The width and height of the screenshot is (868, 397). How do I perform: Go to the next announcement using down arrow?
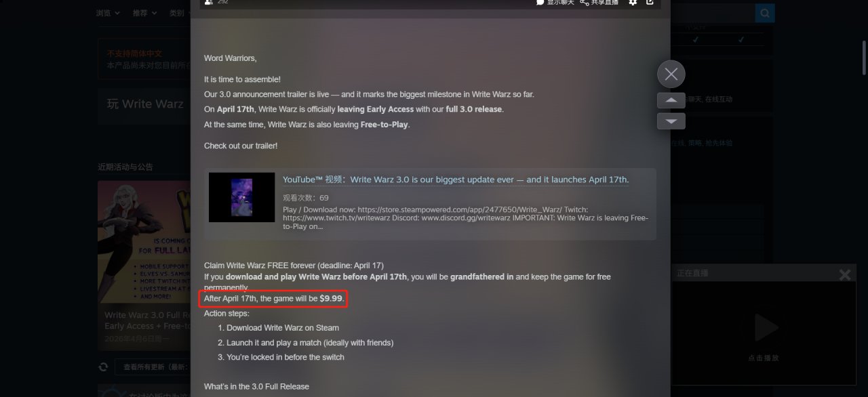click(671, 121)
